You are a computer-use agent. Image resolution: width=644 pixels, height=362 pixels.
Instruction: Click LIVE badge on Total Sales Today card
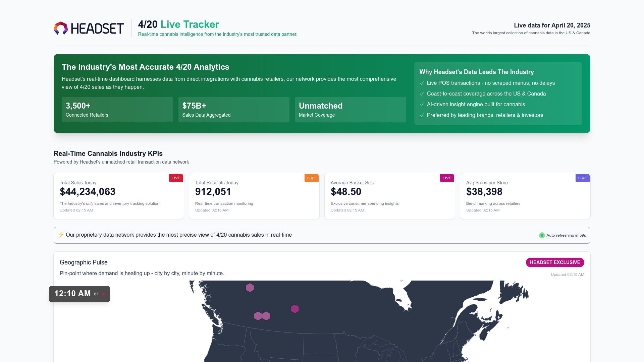[176, 178]
